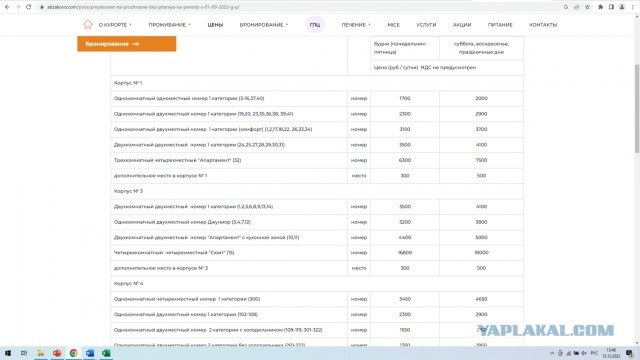Image resolution: width=640 pixels, height=360 pixels.
Task: Click the 'Корпус № 3' heading row
Action: (x=317, y=191)
